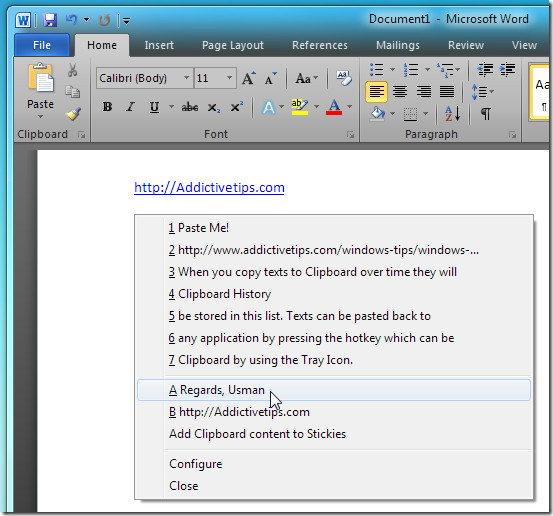This screenshot has width=553, height=516.
Task: Save the document with the floppy disk icon
Action: click(50, 20)
